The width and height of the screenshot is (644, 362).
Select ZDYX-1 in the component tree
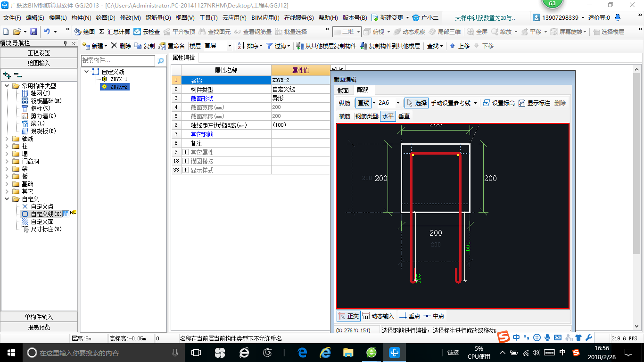pyautogui.click(x=118, y=79)
